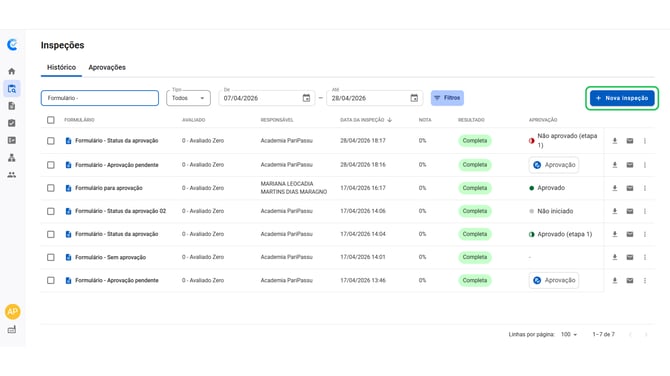The width and height of the screenshot is (670, 376).
Task: Download the Formulário para aprovação inspection
Action: [x=614, y=188]
